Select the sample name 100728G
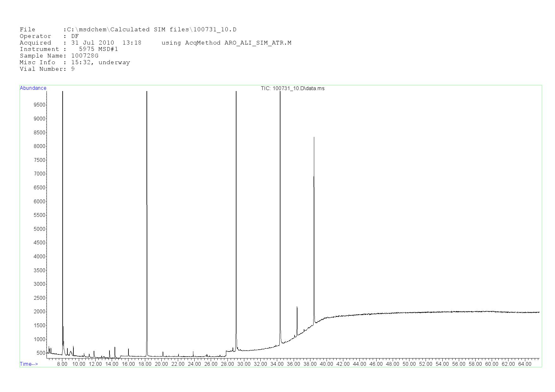Screen dimensions: 555x392 [85, 56]
